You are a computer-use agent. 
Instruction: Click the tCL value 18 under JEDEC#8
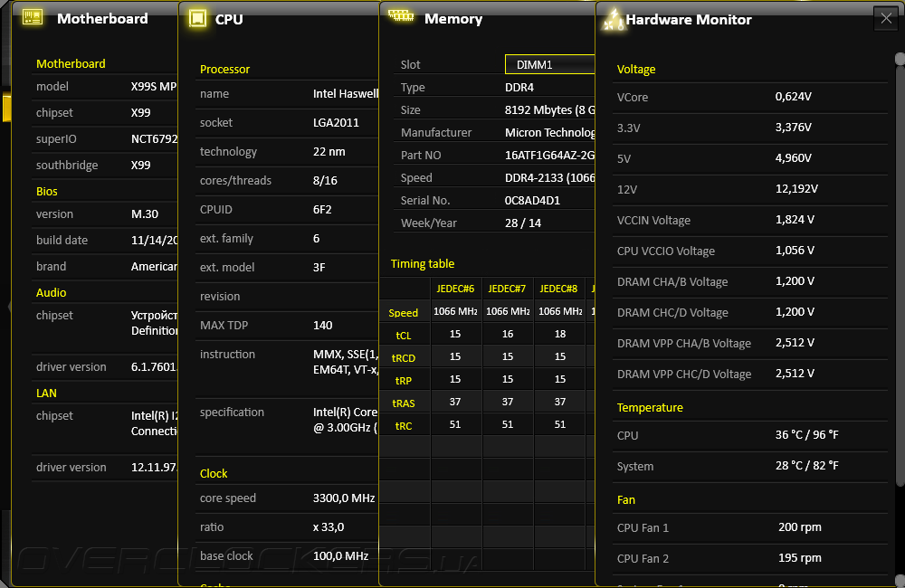(x=560, y=334)
